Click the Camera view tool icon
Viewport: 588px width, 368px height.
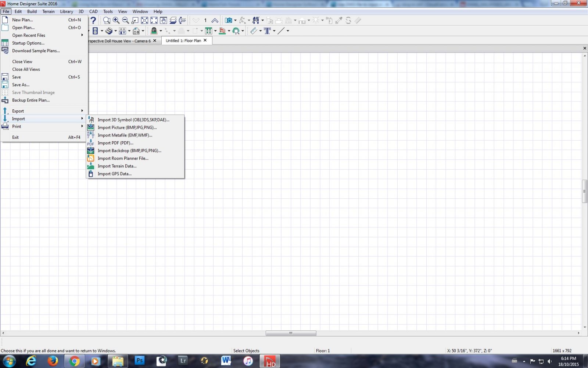pyautogui.click(x=229, y=20)
